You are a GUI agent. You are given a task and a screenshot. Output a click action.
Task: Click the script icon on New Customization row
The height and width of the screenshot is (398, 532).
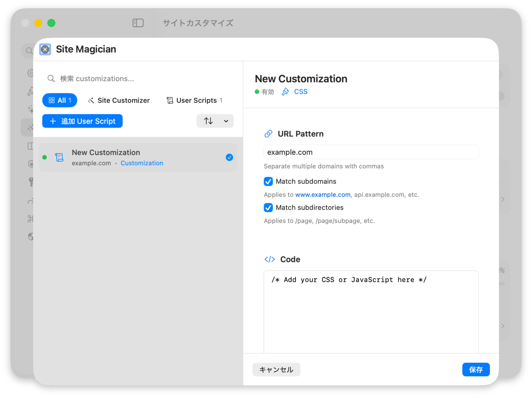tap(59, 157)
